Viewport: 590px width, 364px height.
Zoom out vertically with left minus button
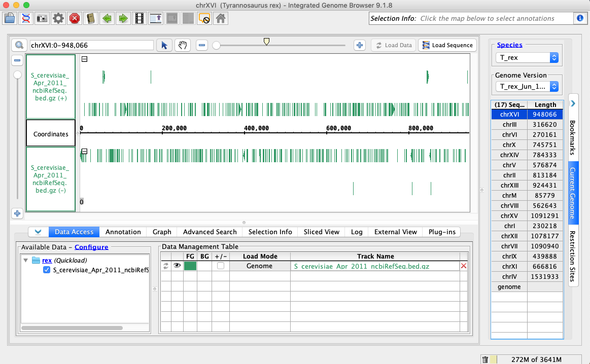(x=17, y=60)
